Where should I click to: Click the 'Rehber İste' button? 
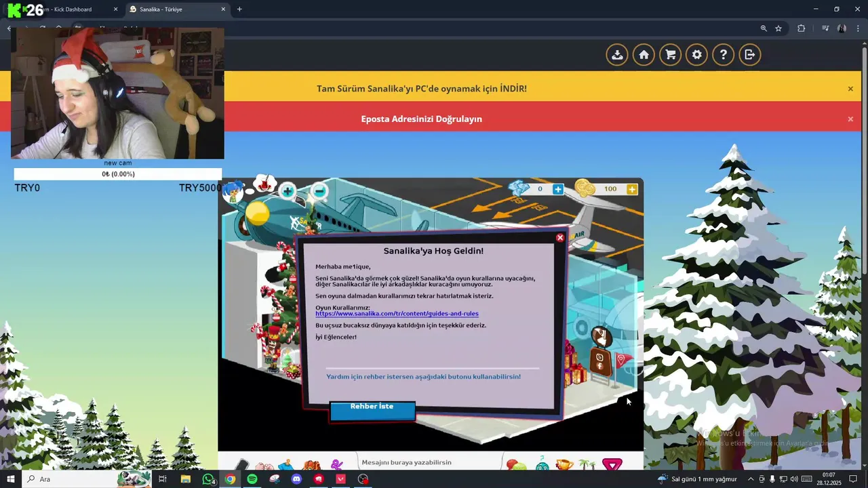pyautogui.click(x=372, y=410)
